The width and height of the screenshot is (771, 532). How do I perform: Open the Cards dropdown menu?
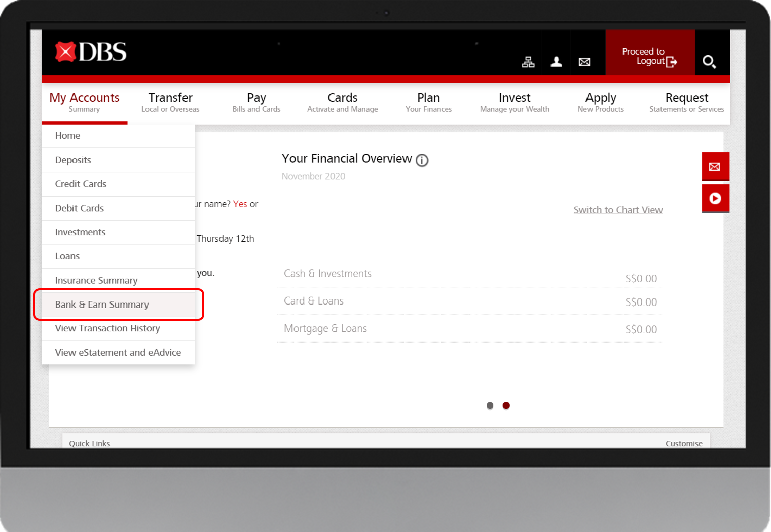(342, 102)
